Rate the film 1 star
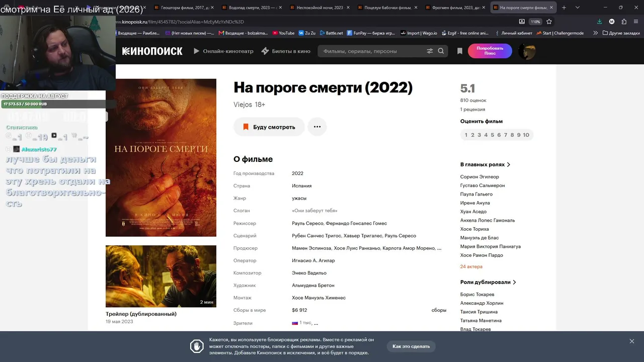The height and width of the screenshot is (362, 644). point(466,135)
